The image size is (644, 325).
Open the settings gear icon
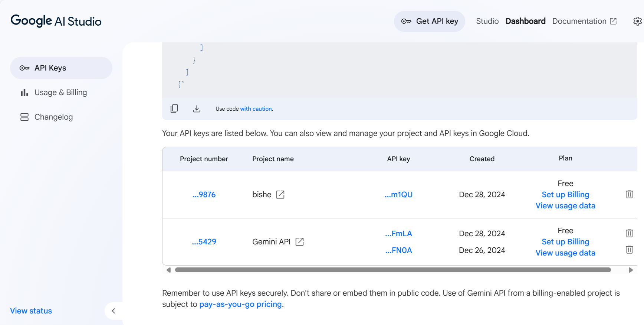point(638,21)
